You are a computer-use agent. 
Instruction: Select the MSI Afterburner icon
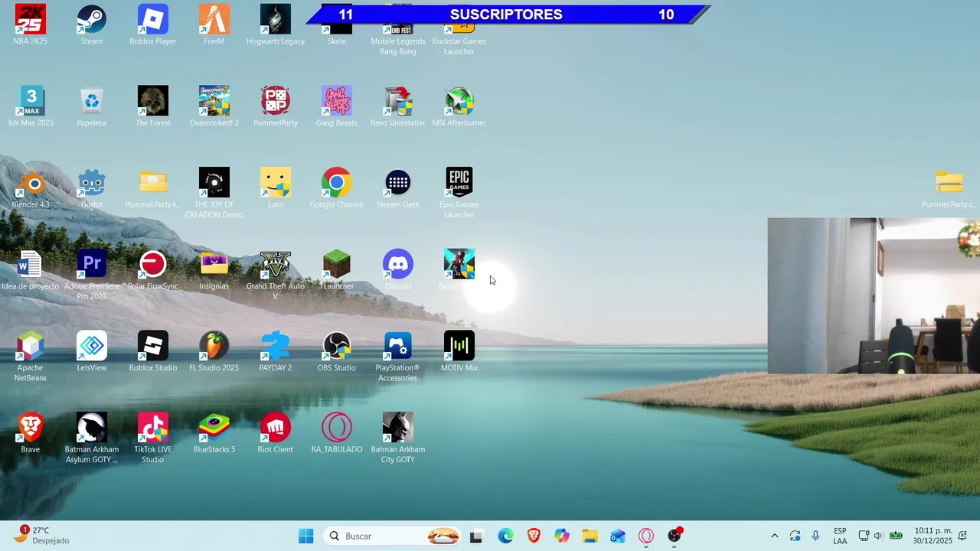459,101
